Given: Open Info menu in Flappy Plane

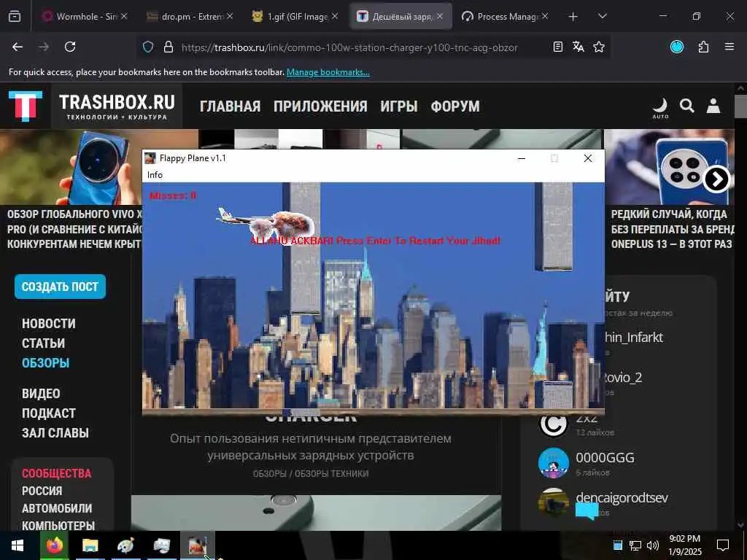Looking at the screenshot, I should [x=155, y=175].
